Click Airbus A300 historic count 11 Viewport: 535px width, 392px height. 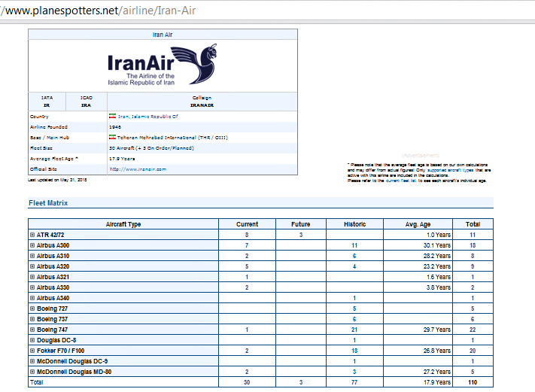click(354, 245)
